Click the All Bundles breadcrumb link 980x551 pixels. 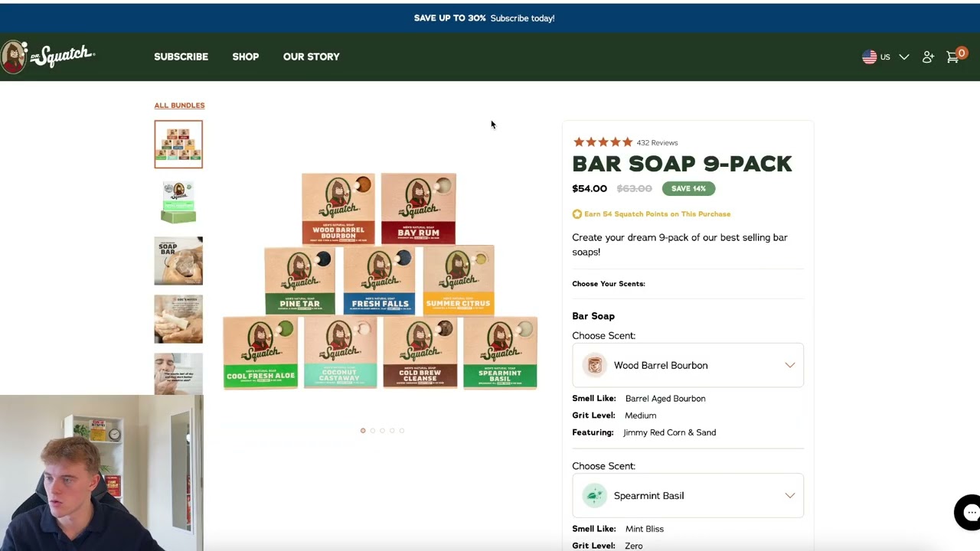179,106
